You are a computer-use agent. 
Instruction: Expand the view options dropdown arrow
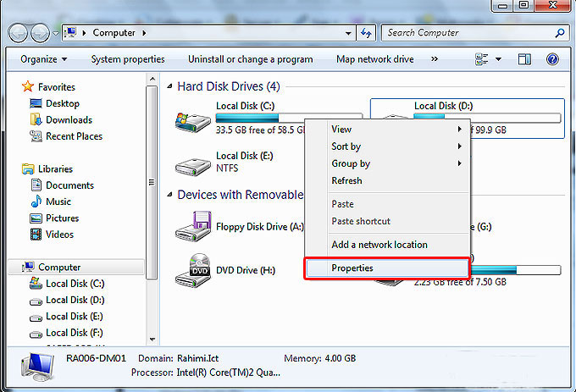point(498,59)
